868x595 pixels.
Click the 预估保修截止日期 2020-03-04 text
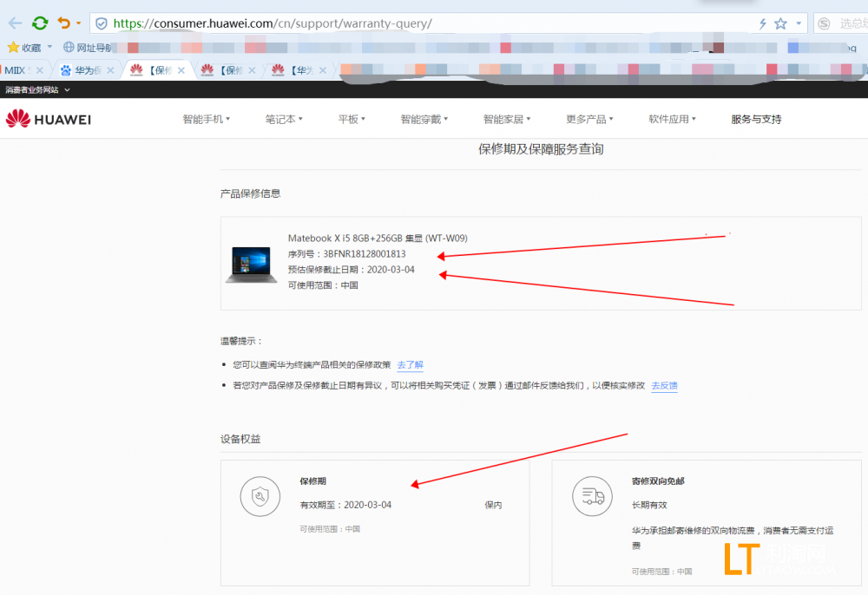click(x=351, y=269)
